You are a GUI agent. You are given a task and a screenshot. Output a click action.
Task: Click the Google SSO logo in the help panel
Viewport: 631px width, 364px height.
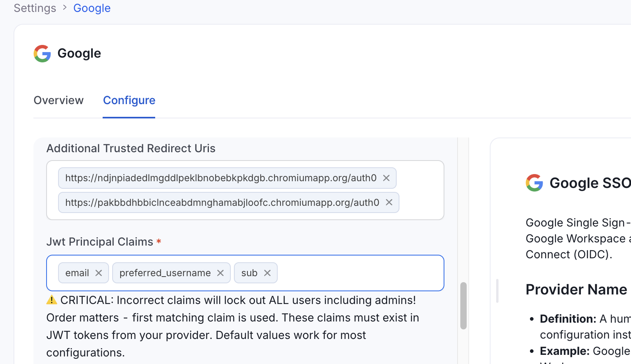(534, 183)
